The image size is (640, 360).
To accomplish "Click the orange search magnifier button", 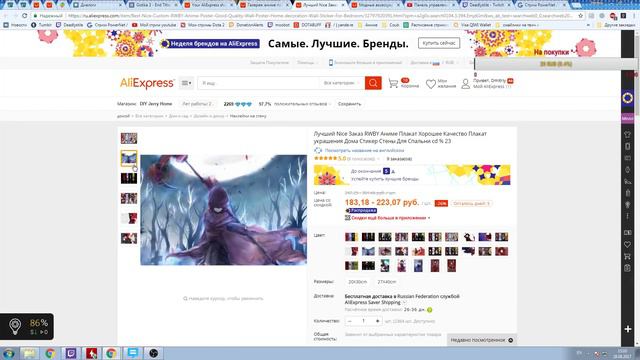I will point(373,83).
